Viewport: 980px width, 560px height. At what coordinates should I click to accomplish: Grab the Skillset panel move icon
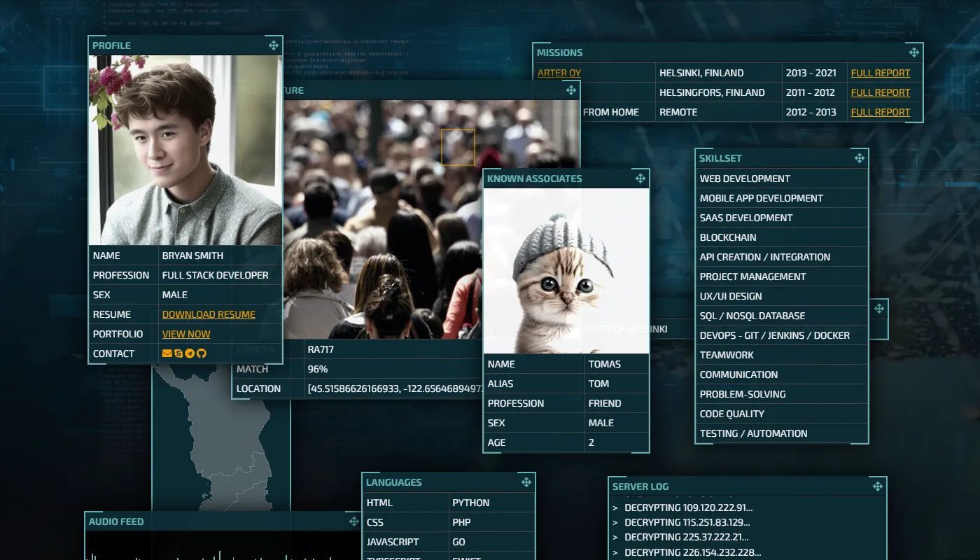pos(859,158)
